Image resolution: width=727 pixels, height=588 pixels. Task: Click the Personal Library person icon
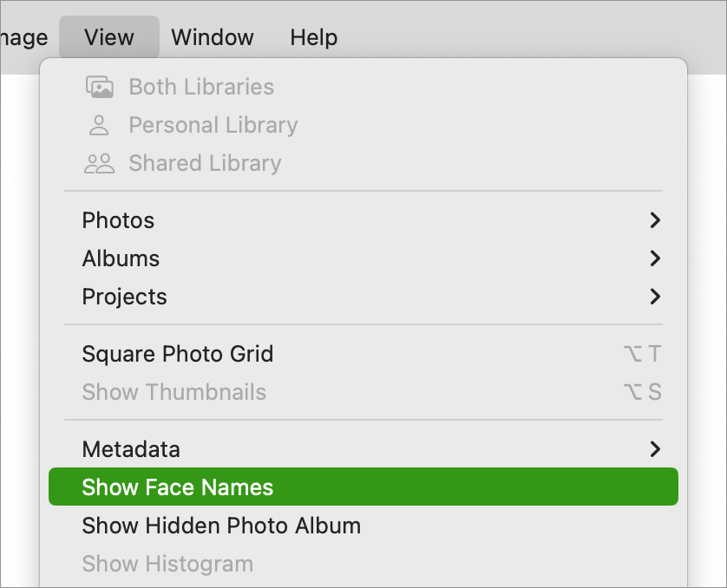pyautogui.click(x=99, y=125)
